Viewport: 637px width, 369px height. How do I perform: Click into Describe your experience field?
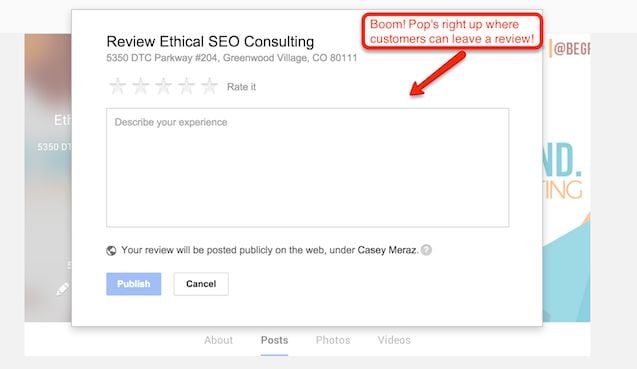pyautogui.click(x=308, y=167)
